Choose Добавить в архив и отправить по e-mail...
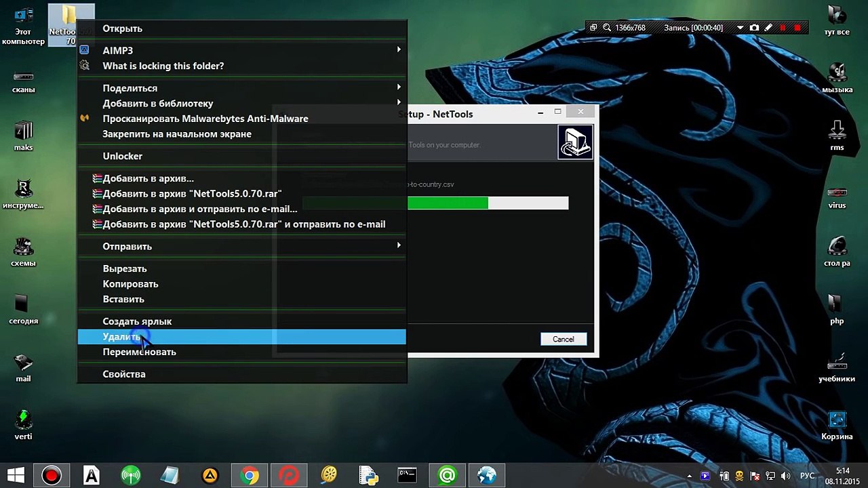The height and width of the screenshot is (488, 868). click(241, 209)
